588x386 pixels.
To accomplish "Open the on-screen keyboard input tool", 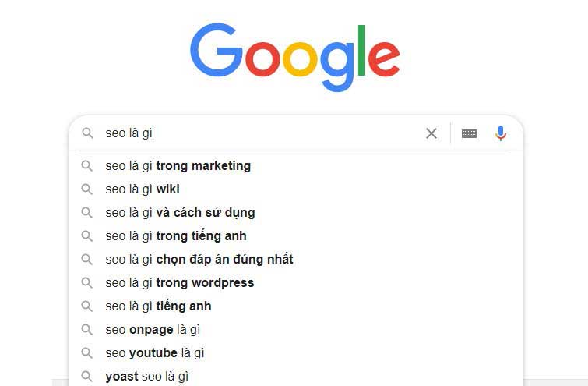I will click(469, 133).
